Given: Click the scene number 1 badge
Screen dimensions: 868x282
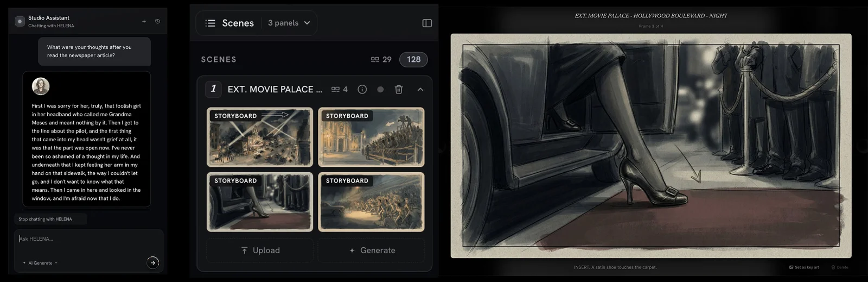Looking at the screenshot, I should point(213,89).
